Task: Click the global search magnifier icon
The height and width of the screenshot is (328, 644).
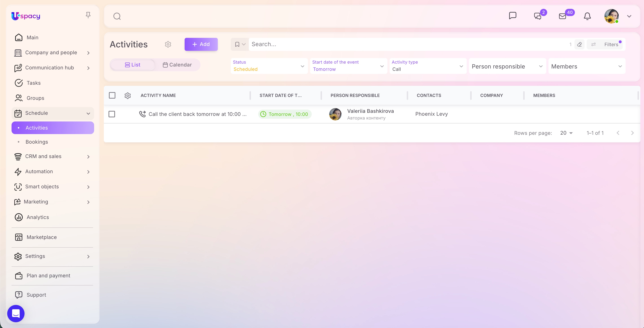Action: (117, 16)
